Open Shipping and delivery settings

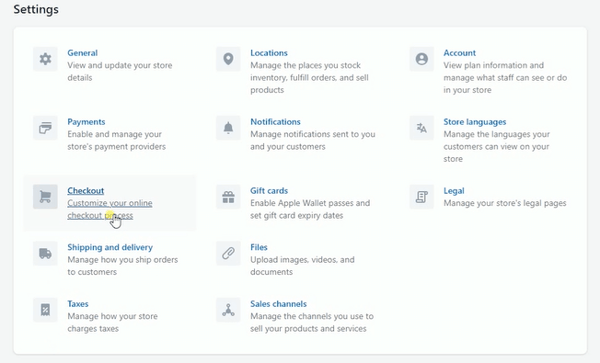click(110, 247)
